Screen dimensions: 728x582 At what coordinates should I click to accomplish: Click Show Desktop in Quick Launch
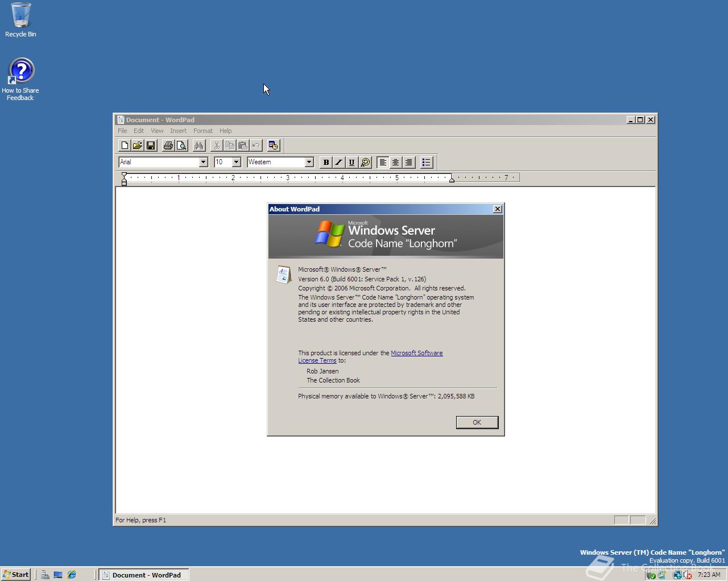tap(58, 575)
